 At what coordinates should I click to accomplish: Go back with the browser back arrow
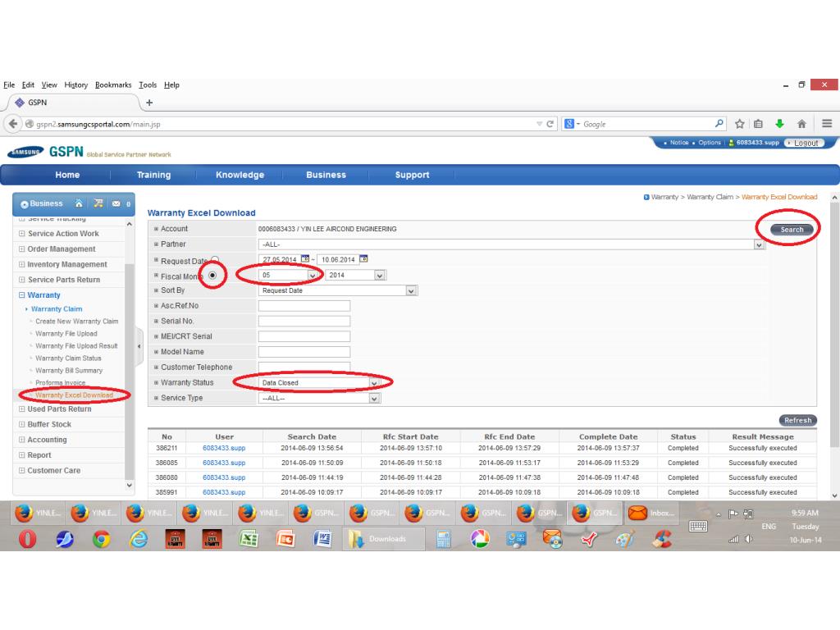13,124
